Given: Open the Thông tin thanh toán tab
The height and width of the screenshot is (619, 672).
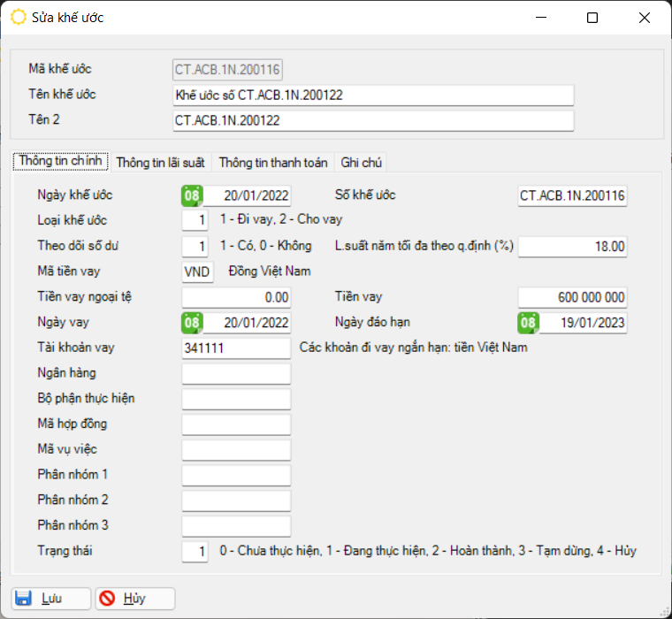Looking at the screenshot, I should pos(273,163).
